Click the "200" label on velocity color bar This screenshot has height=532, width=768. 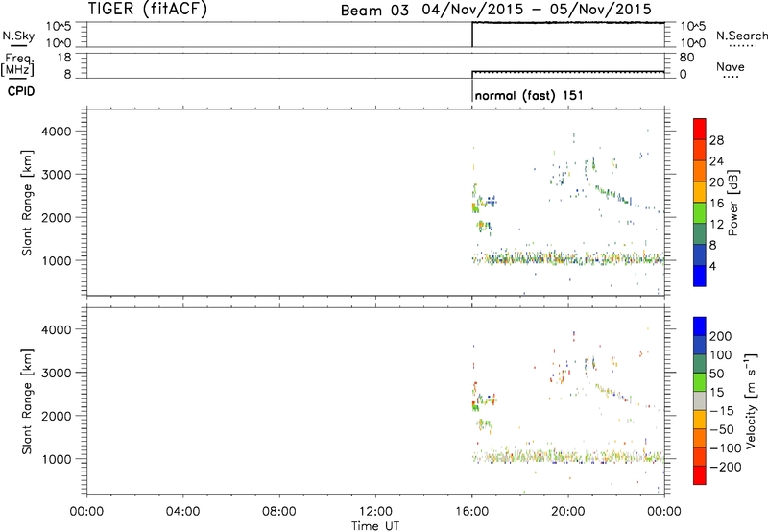coord(720,336)
